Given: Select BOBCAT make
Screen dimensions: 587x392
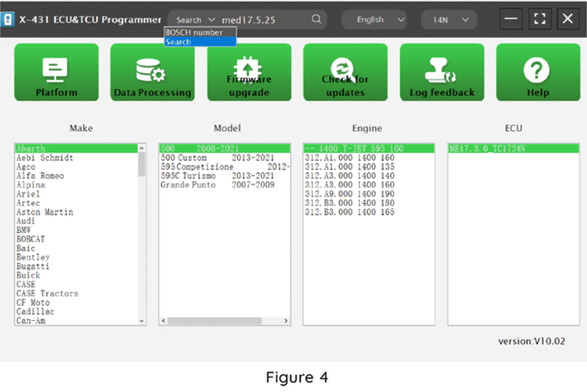Looking at the screenshot, I should point(76,239).
